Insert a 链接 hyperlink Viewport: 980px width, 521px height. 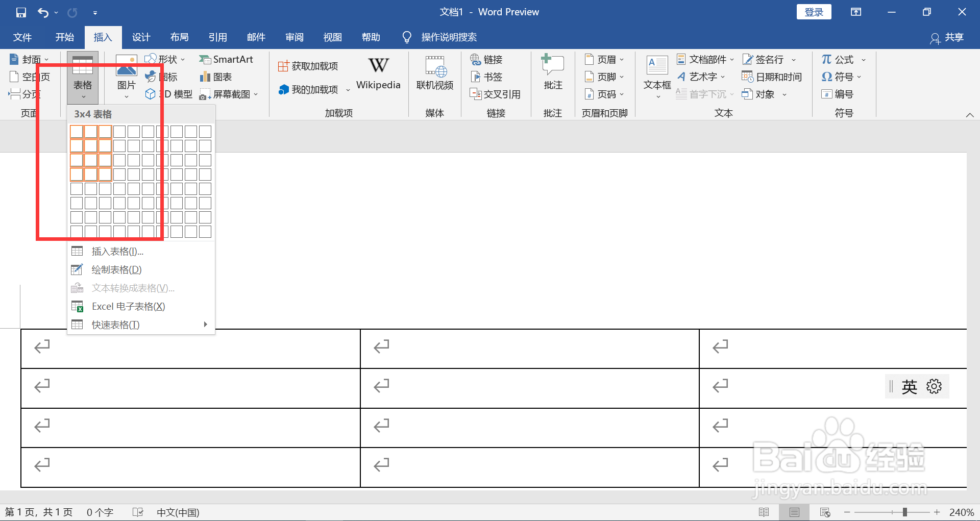pos(486,60)
